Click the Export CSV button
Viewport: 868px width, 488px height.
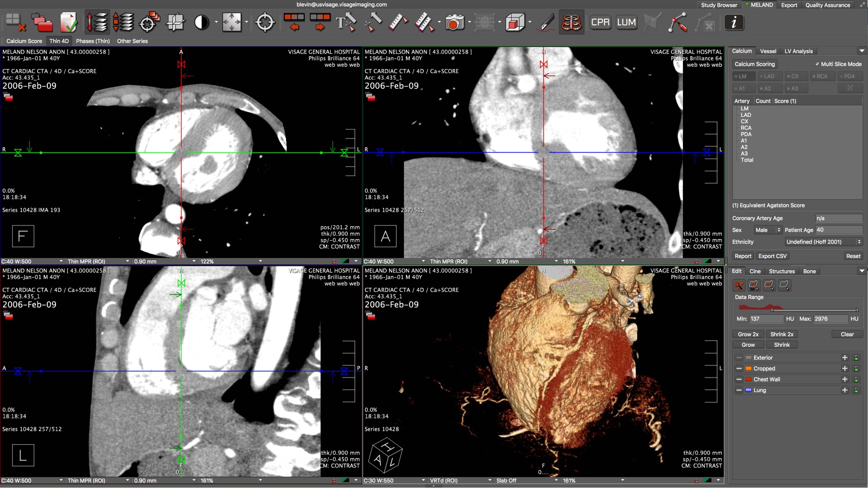click(772, 256)
